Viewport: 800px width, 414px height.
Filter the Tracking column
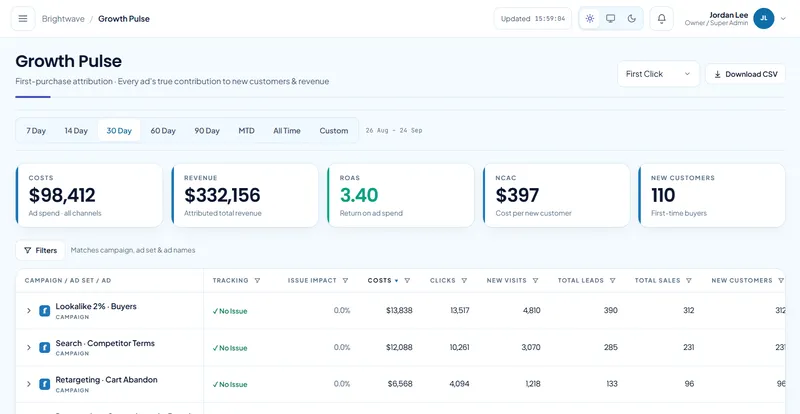click(x=257, y=280)
